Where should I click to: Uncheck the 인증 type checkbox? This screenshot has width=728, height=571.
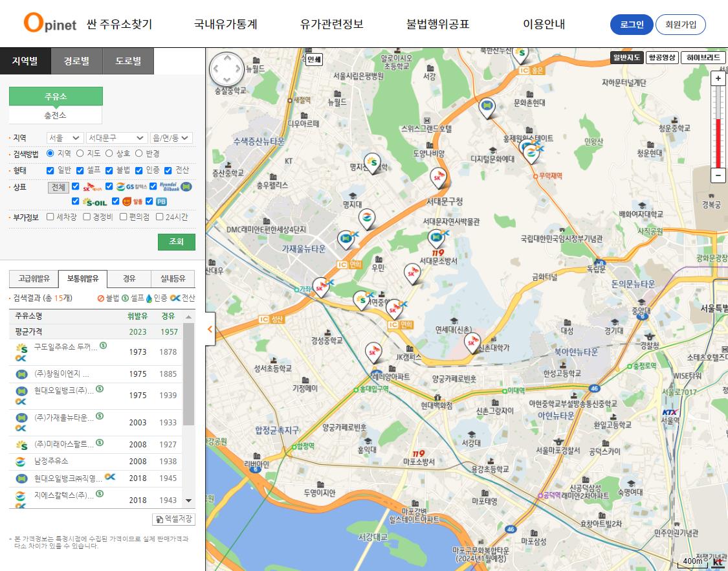(x=138, y=170)
